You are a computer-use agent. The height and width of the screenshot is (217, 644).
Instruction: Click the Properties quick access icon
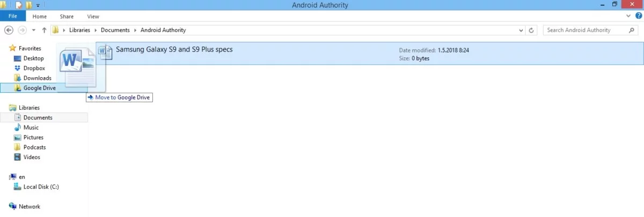(x=19, y=5)
